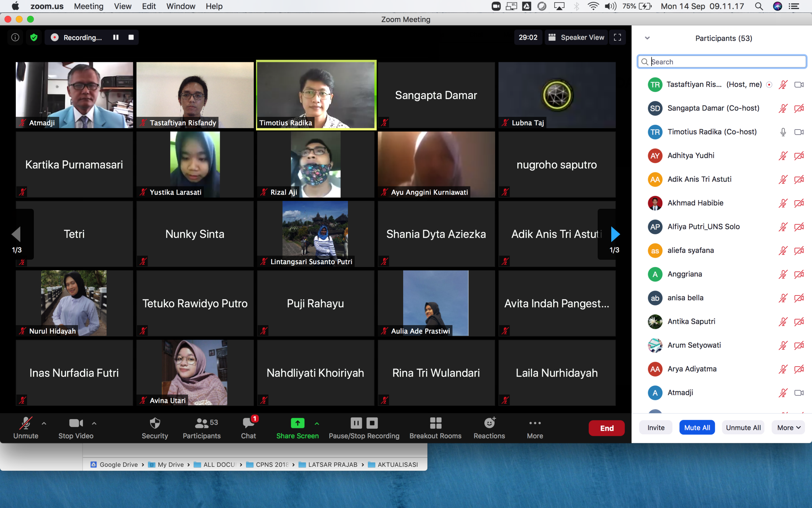Click aliefa syafana's muted microphone icon
The width and height of the screenshot is (812, 508).
[783, 251]
